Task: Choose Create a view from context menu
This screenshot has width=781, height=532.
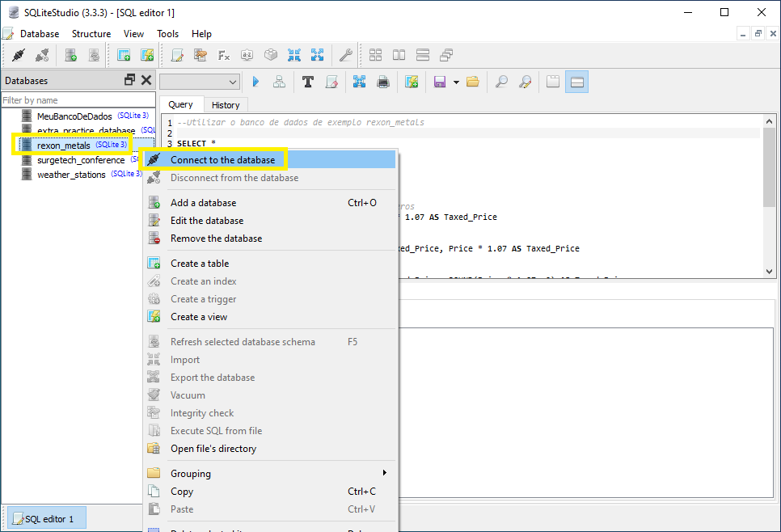Action: [x=269, y=317]
